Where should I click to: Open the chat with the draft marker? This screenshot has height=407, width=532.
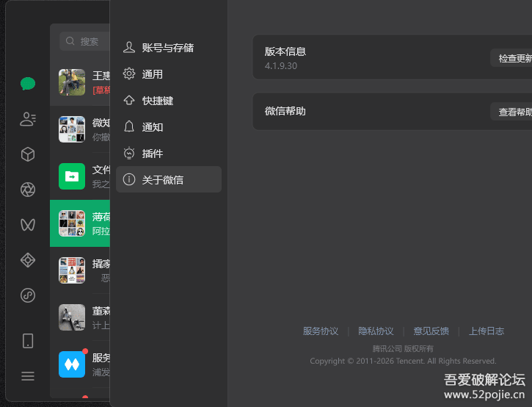point(80,82)
